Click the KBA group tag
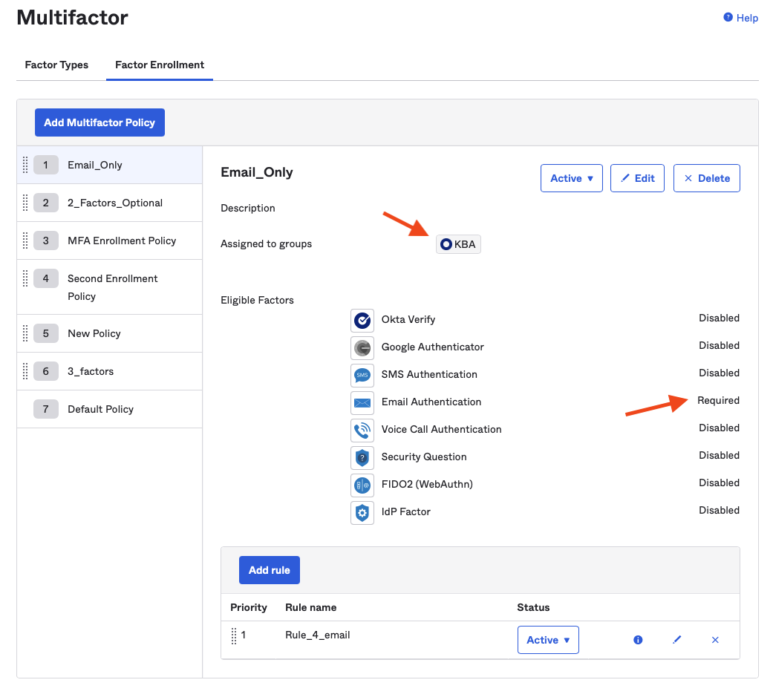The image size is (773, 700). point(458,244)
